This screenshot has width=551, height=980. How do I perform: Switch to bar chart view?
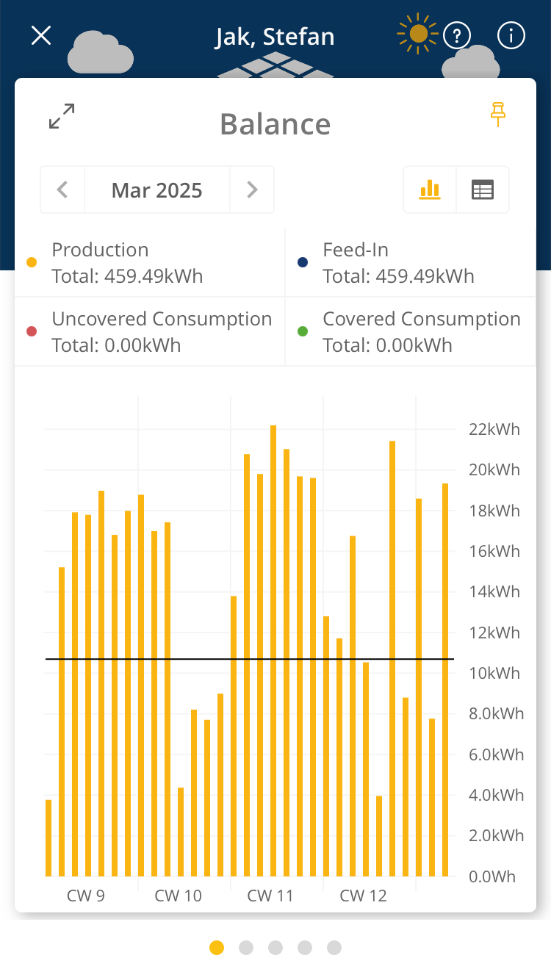(x=430, y=190)
